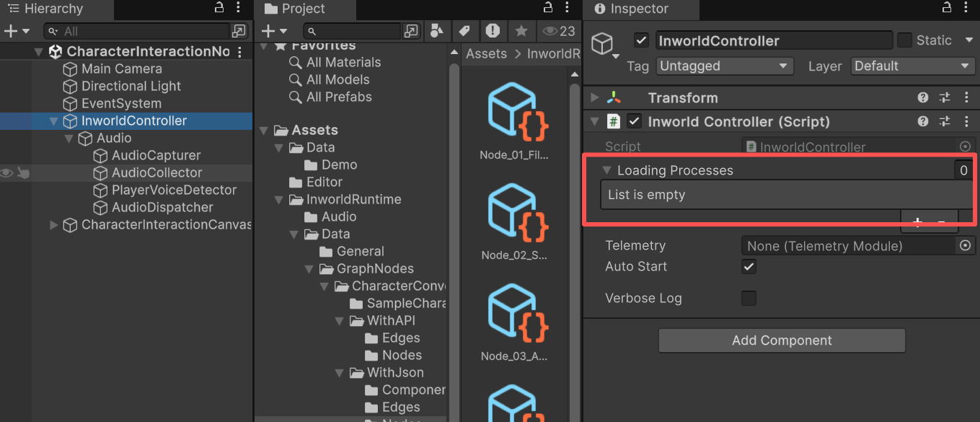Toggle AudioCollector scene picking hand icon
The width and height of the screenshot is (980, 422).
23,172
